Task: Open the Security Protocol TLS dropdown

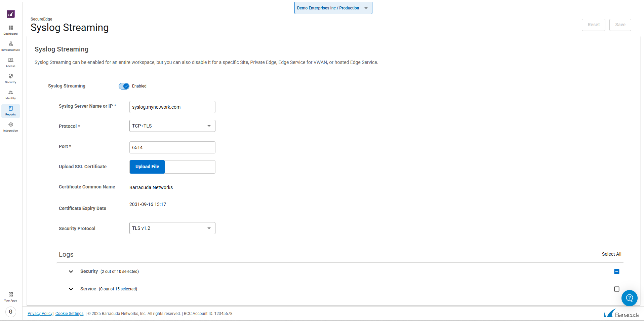Action: tap(172, 228)
